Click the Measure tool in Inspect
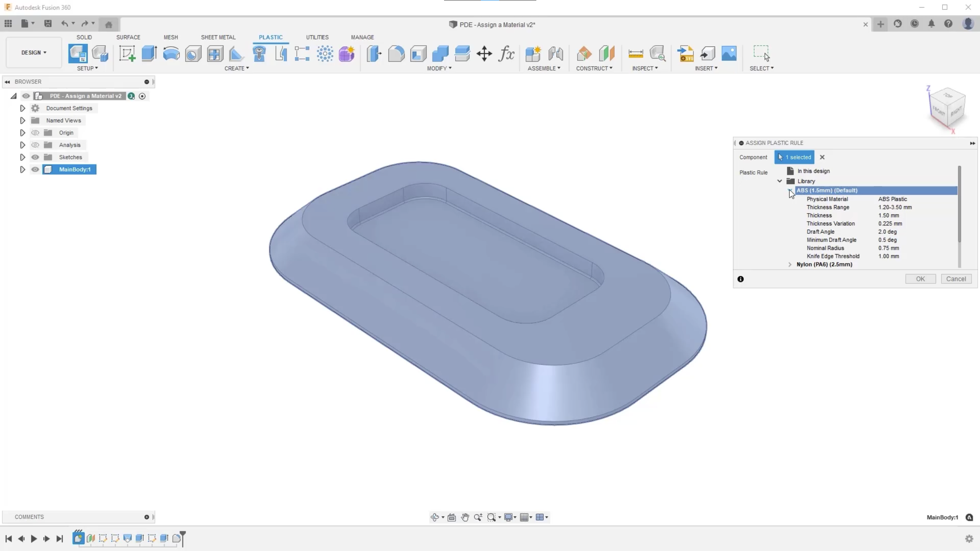The height and width of the screenshot is (551, 980). point(635,54)
